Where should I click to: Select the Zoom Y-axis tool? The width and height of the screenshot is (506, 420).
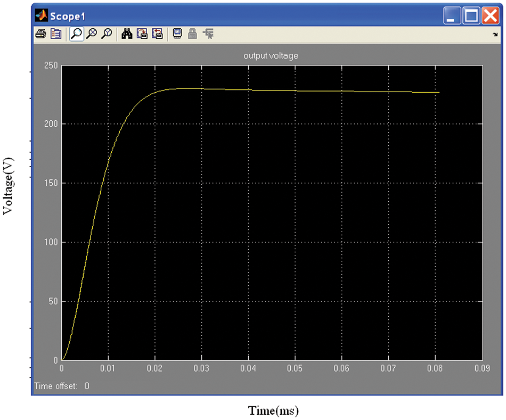107,35
